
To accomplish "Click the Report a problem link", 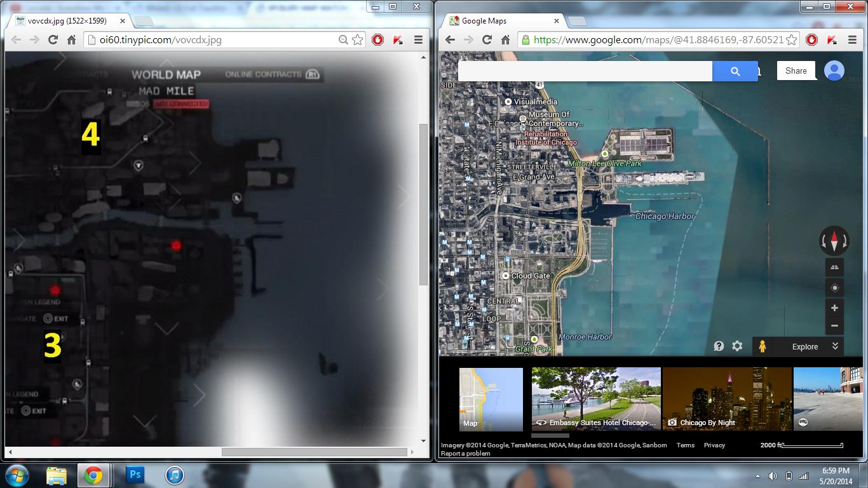I will coord(466,454).
